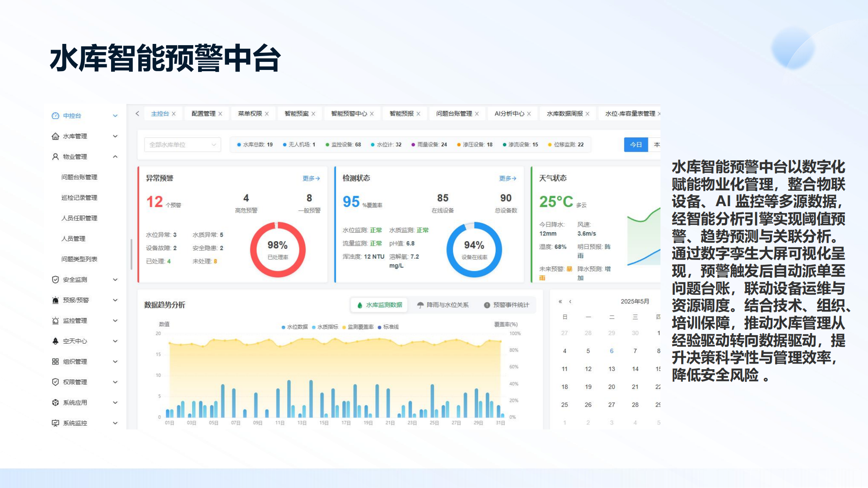
Task: Click the 水库管理 home icon
Action: [55, 136]
